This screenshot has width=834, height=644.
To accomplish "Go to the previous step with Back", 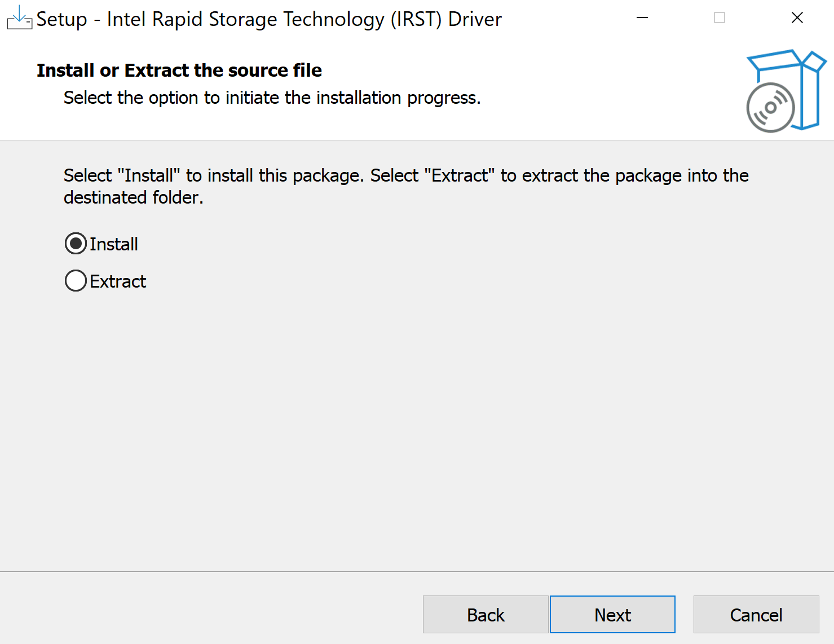I will [486, 615].
